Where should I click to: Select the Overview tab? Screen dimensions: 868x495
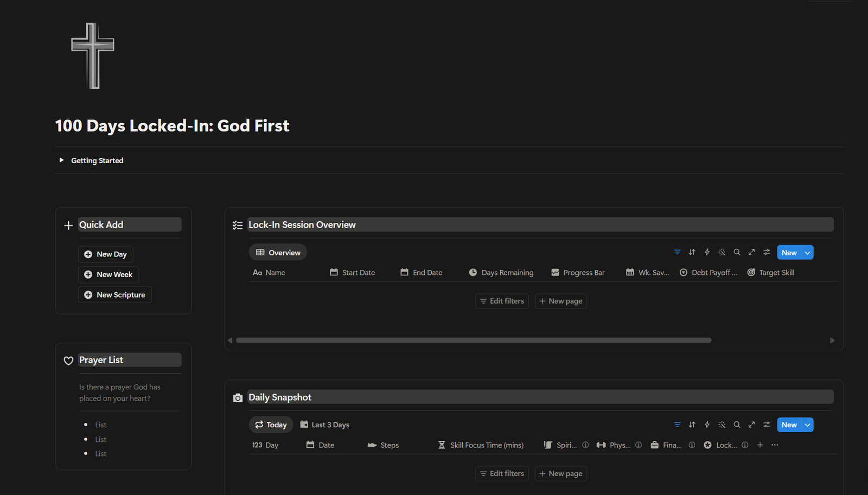[x=278, y=253]
